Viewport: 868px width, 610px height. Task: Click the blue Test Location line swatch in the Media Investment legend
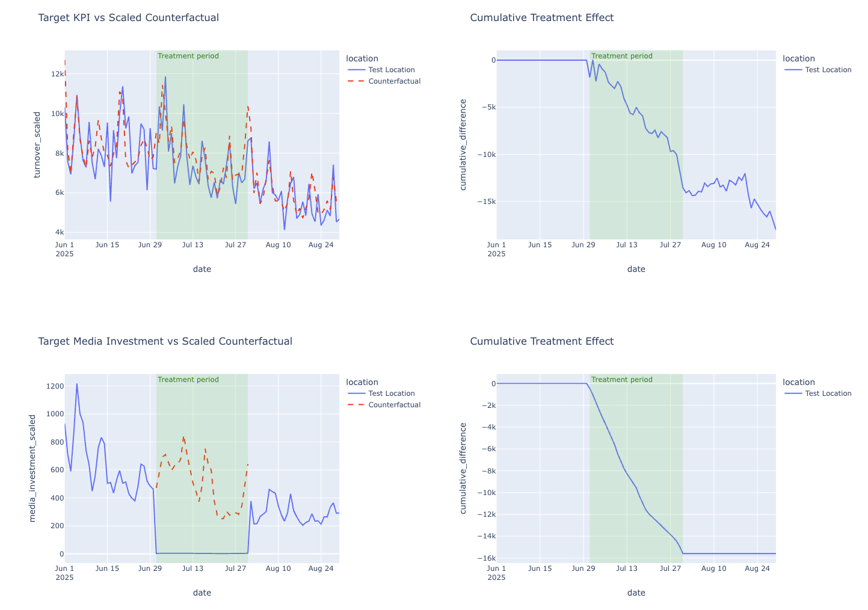coord(356,393)
